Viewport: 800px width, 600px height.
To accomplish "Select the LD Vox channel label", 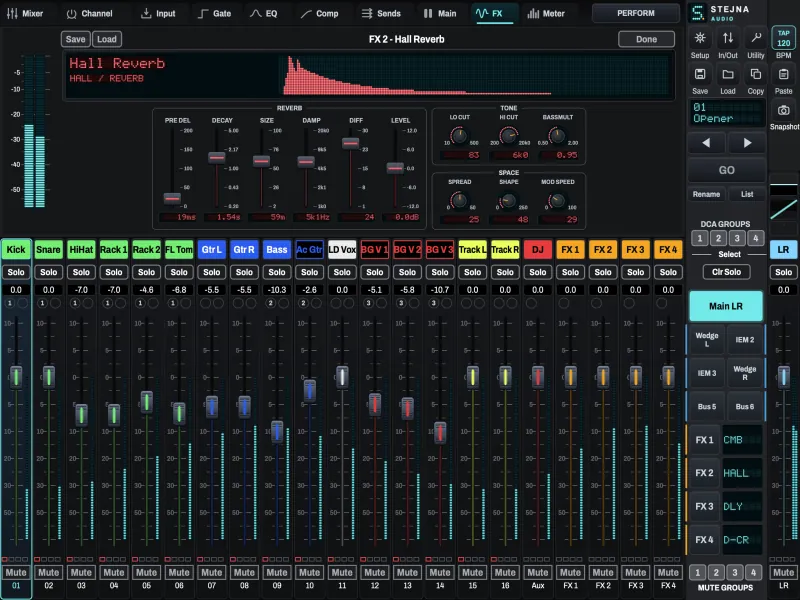I will coord(342,249).
